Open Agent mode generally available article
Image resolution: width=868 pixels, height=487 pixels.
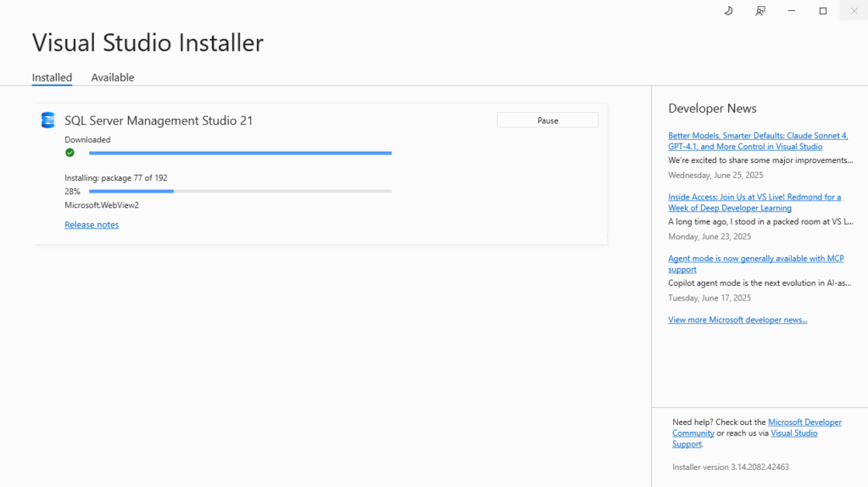pos(756,264)
